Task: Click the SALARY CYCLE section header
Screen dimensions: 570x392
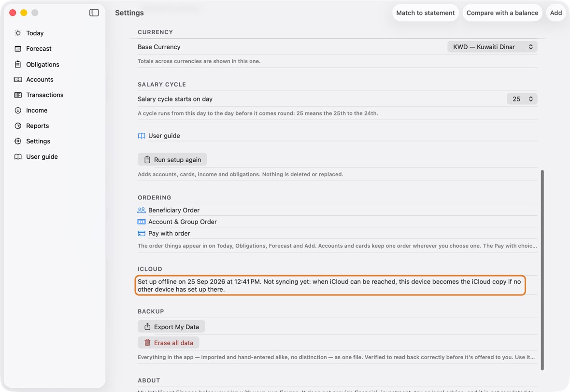Action: click(x=162, y=84)
